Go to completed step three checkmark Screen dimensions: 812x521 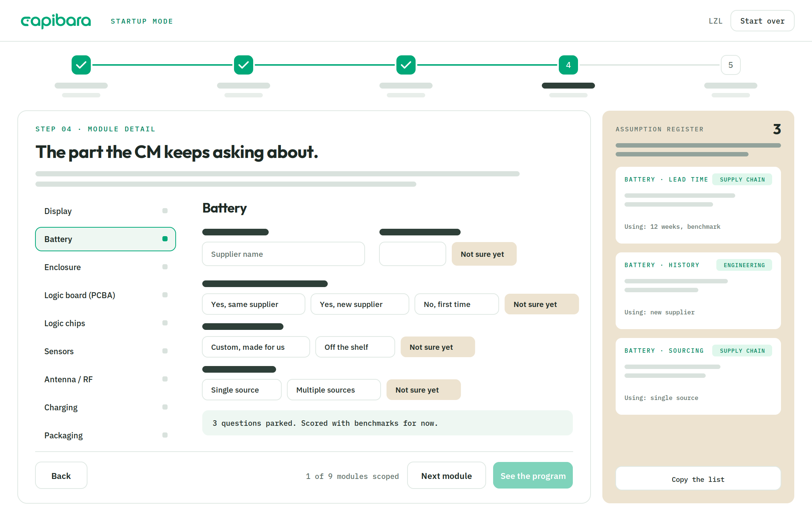click(406, 65)
